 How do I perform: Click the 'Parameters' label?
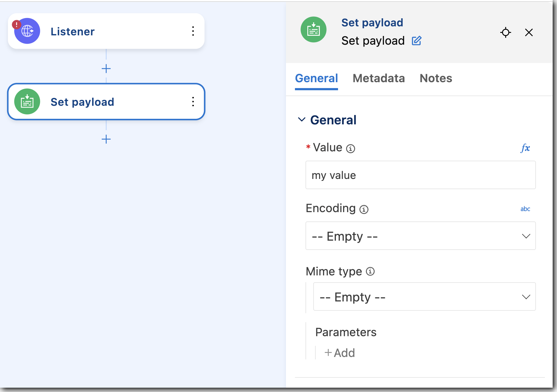346,332
